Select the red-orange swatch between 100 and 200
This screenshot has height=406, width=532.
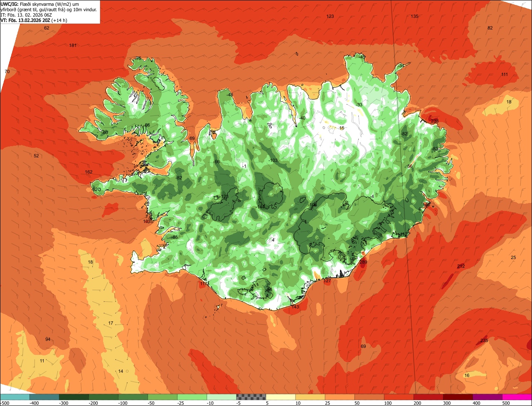[399, 397]
